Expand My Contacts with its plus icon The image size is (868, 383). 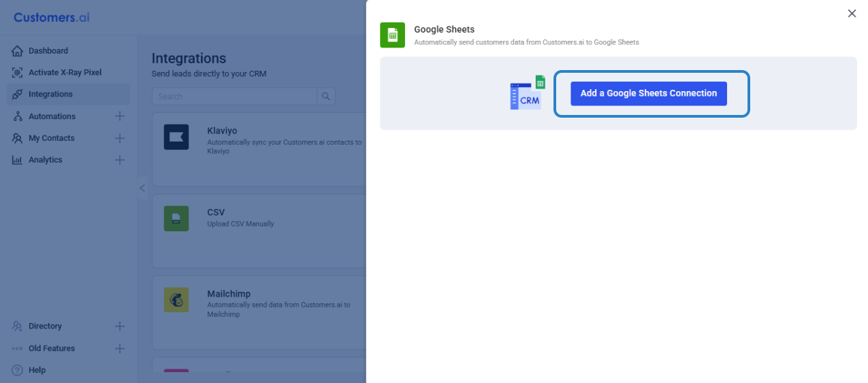pos(120,138)
